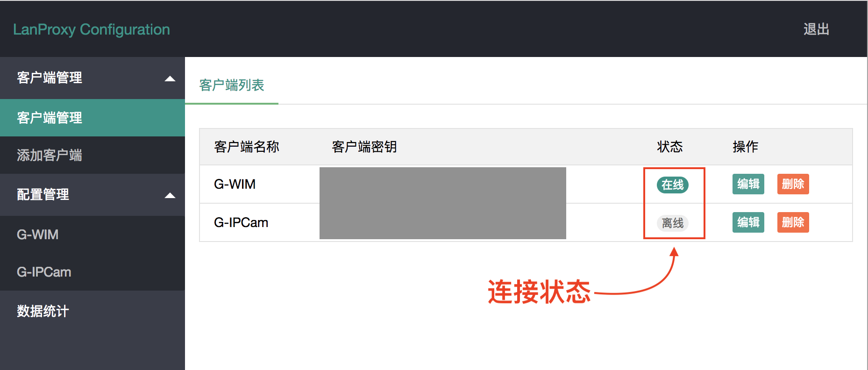Click 删除 button for G-IPCam

tap(793, 222)
